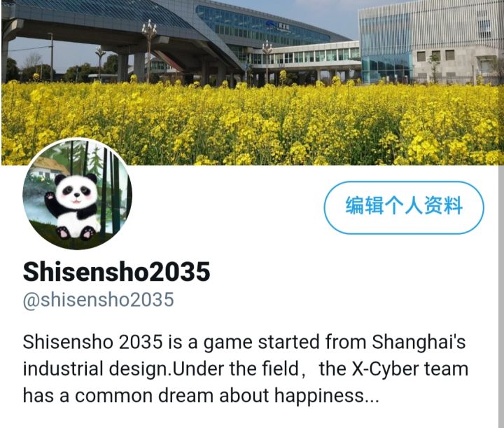This screenshot has width=504, height=428.
Task: Click the grey striped office tower in banner
Action: [x=430, y=42]
